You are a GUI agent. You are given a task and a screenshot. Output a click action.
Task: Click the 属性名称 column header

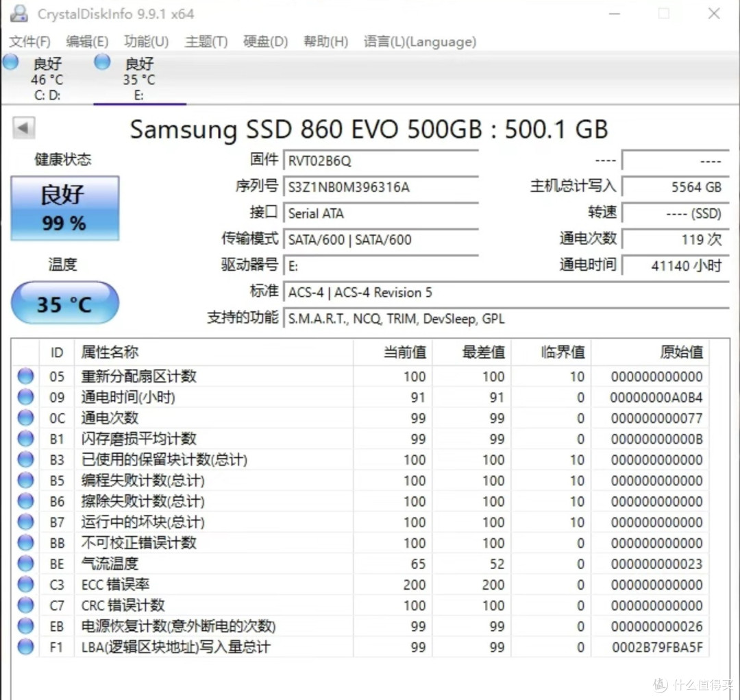click(214, 352)
